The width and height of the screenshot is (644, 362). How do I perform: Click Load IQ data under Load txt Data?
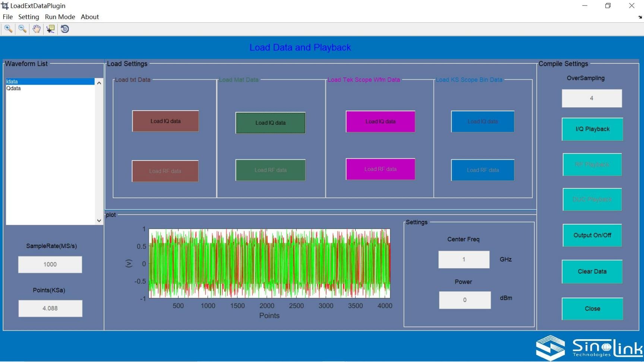tap(165, 121)
